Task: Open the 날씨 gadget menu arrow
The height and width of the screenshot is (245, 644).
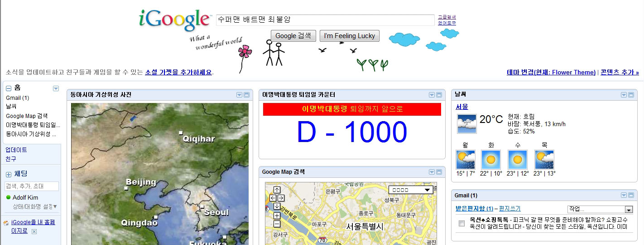Action: pos(624,95)
